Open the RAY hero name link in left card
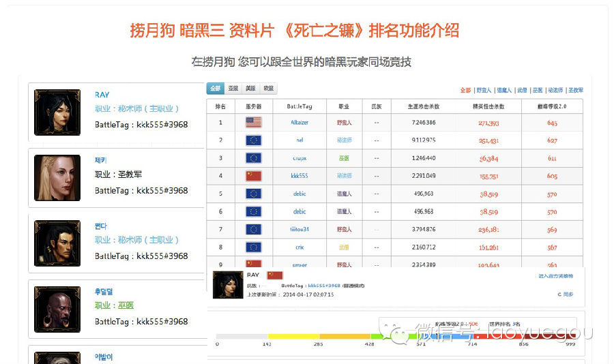 (102, 95)
